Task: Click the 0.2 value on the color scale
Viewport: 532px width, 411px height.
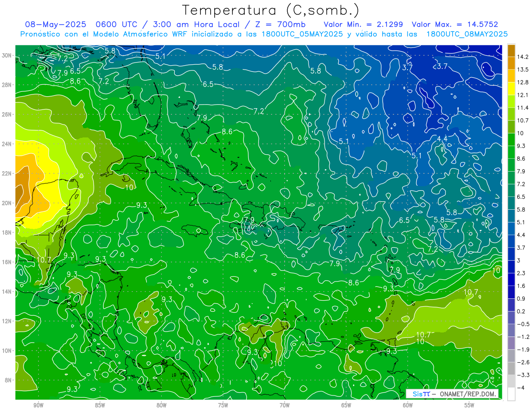Action: point(521,311)
